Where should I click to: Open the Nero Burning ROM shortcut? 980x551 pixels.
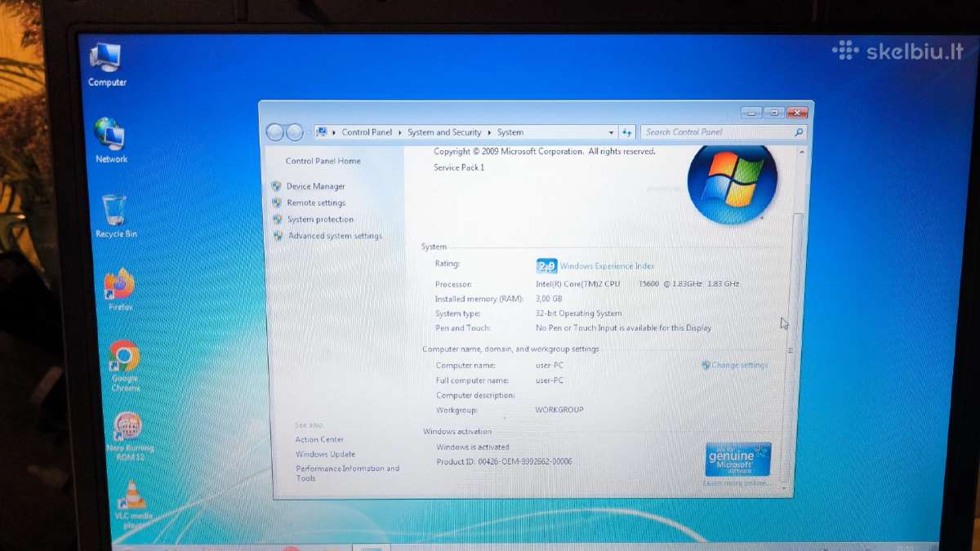click(129, 437)
